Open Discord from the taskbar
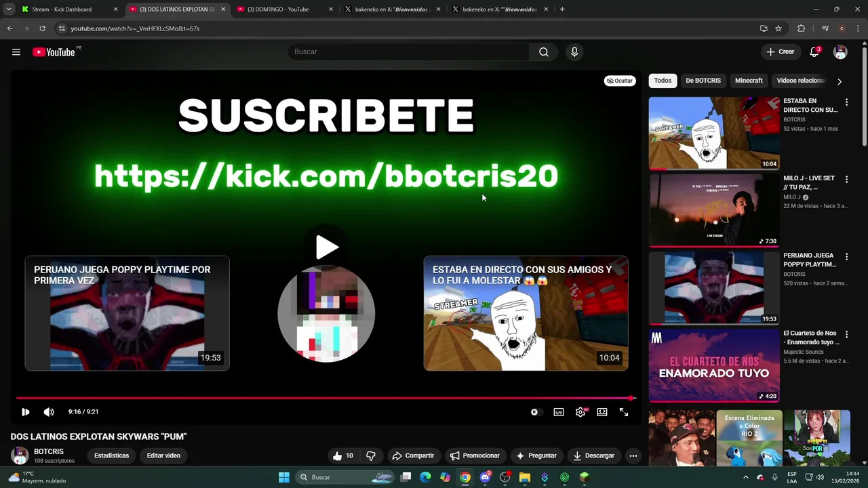This screenshot has height=488, width=868. pos(485,477)
